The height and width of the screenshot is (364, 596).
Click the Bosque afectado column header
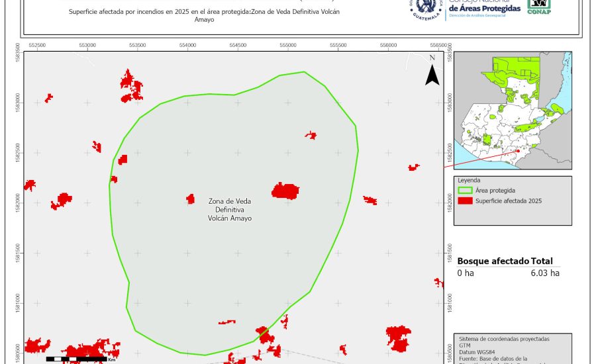(493, 261)
